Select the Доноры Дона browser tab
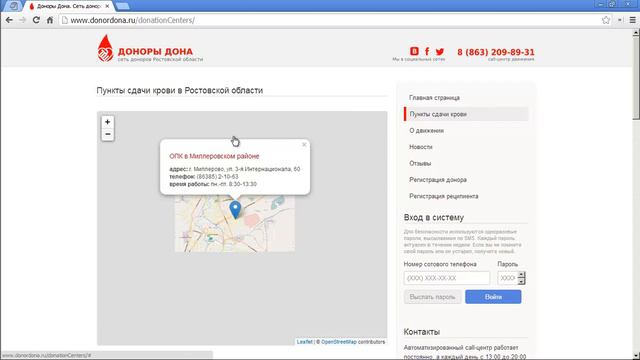Image resolution: width=640 pixels, height=360 pixels. [x=69, y=6]
